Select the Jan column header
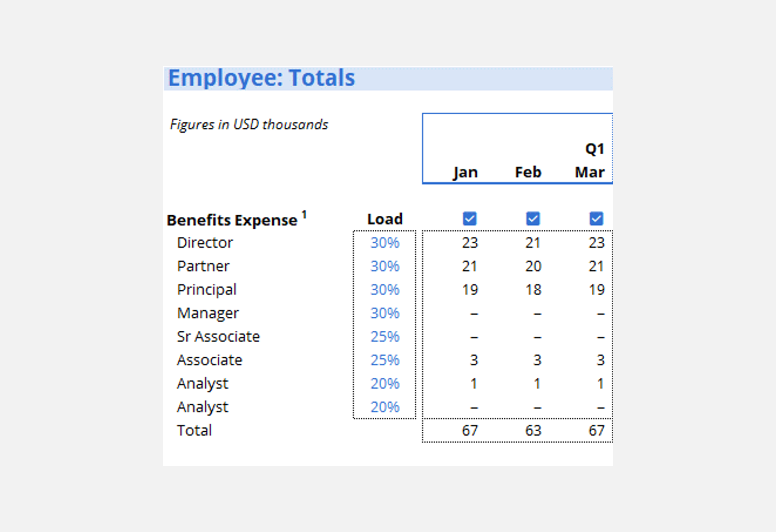Viewport: 776px width, 532px height. click(465, 172)
